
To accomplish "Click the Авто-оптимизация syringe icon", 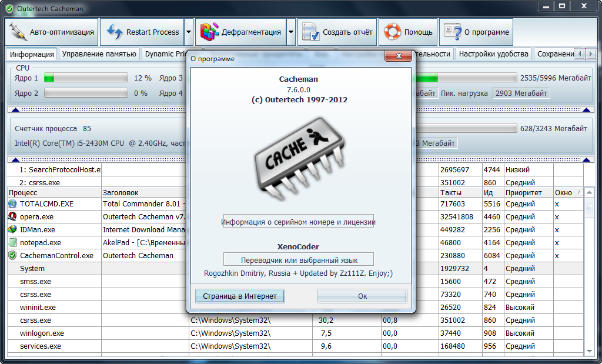I will pyautogui.click(x=19, y=32).
